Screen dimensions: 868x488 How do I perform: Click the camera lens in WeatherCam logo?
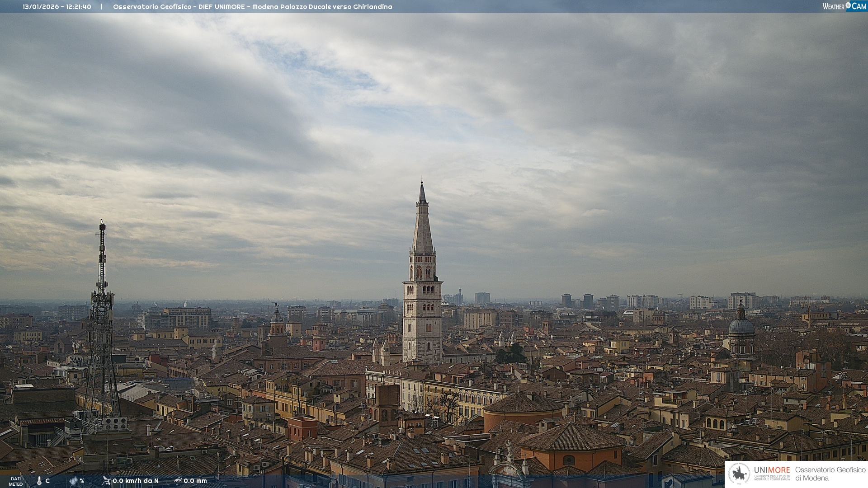click(x=848, y=5)
